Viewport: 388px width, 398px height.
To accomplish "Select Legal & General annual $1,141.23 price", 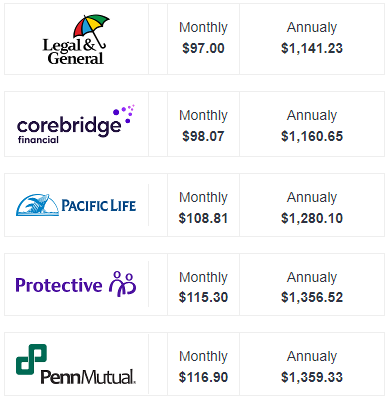I will [x=312, y=48].
